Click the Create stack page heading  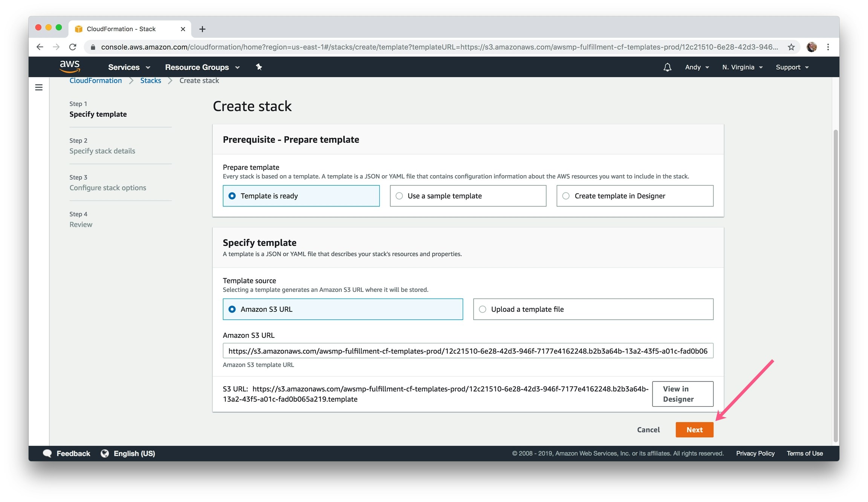click(252, 106)
